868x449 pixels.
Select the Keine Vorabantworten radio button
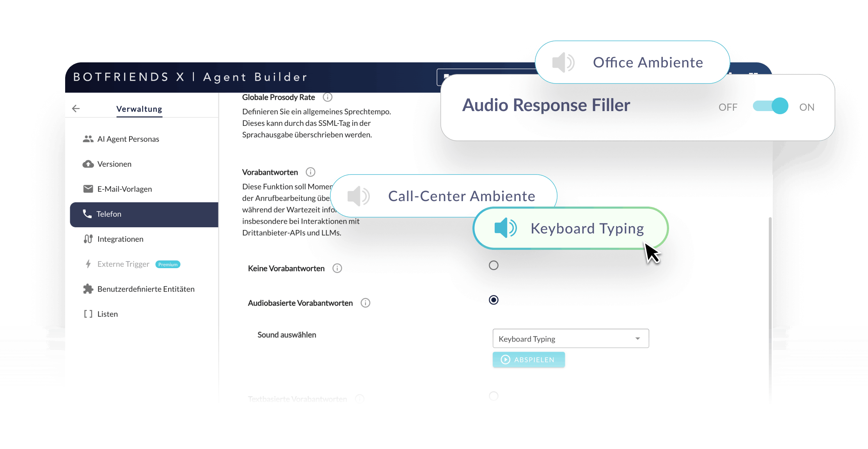493,265
